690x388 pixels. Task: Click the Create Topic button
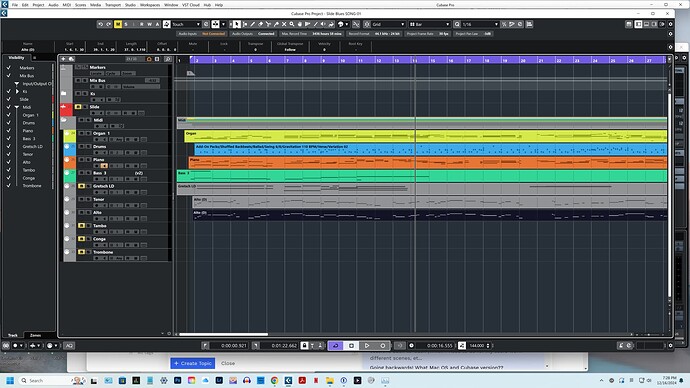point(193,363)
